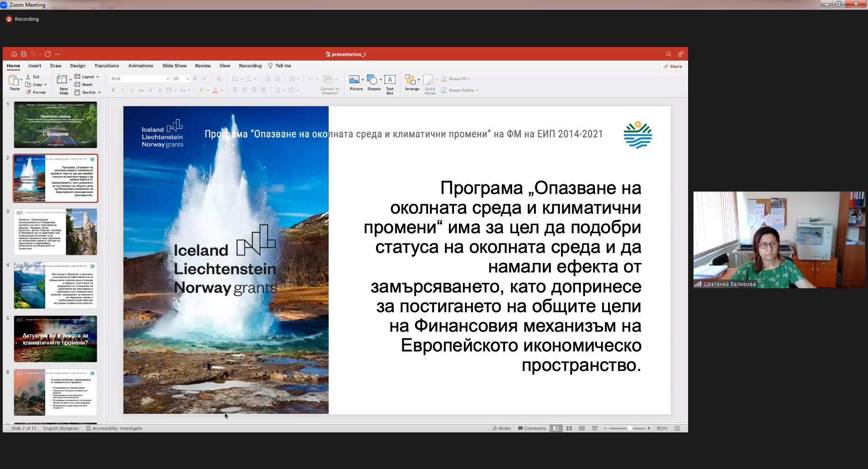The width and height of the screenshot is (868, 469).
Task: Open the Shapes gallery
Action: [374, 83]
